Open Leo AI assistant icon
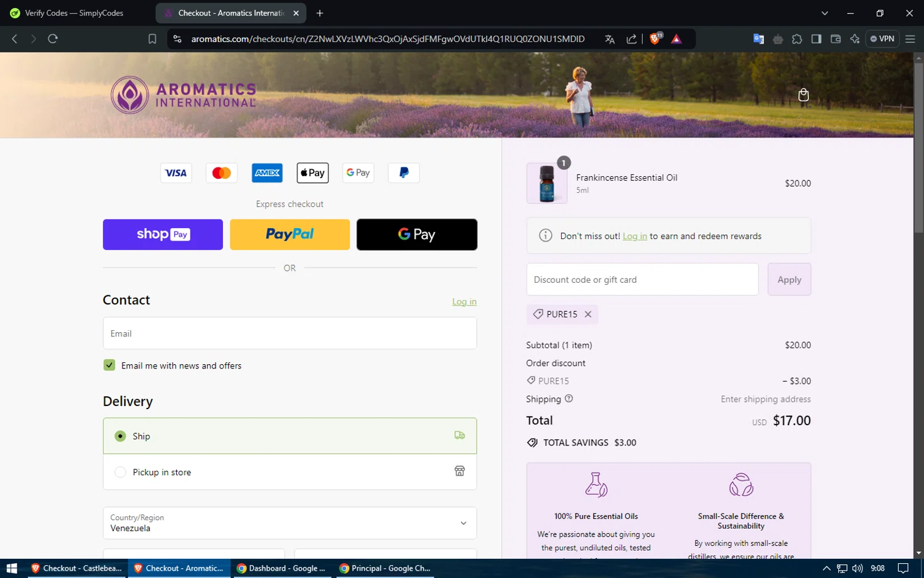The height and width of the screenshot is (578, 924). (x=854, y=39)
